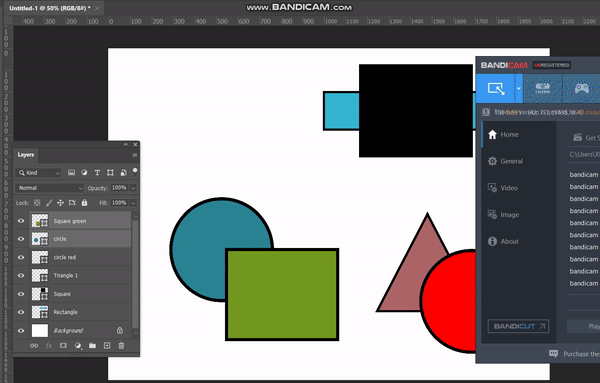
Task: Select the Triangle 1 layer name
Action: click(65, 275)
